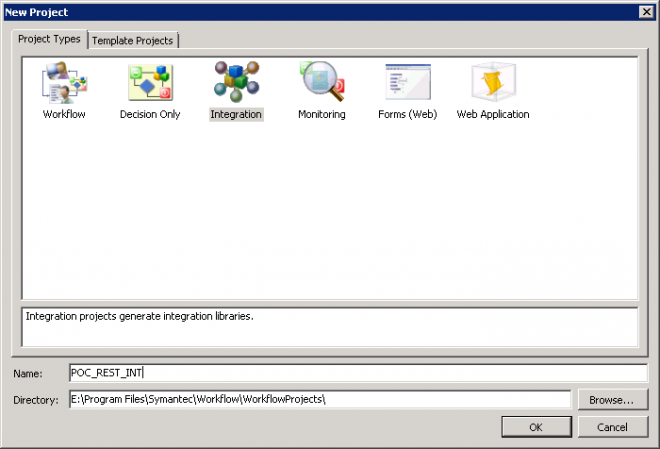
Task: Click the Decision Only label
Action: [x=150, y=114]
